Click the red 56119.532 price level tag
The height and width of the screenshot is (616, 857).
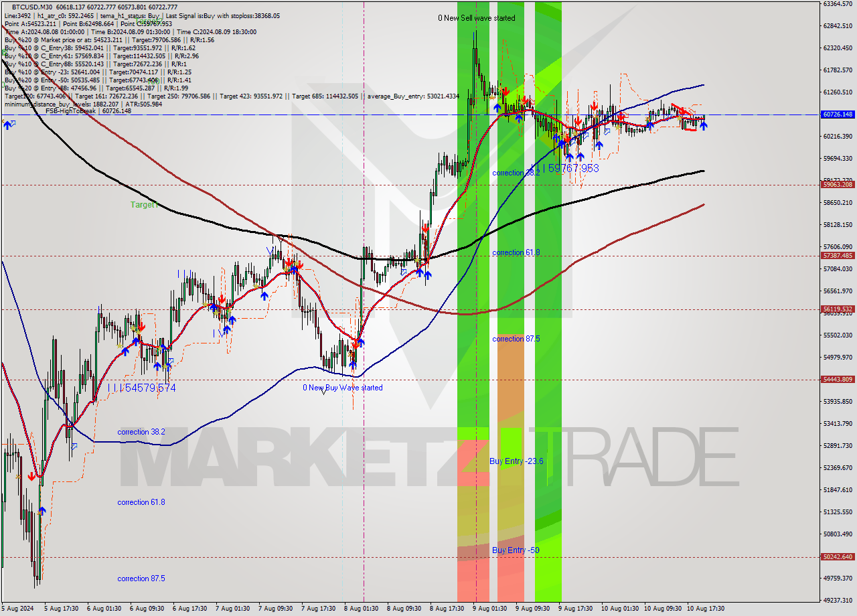click(838, 309)
